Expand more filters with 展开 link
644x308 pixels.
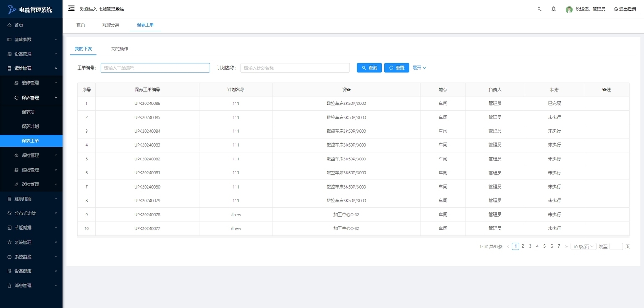coord(419,68)
